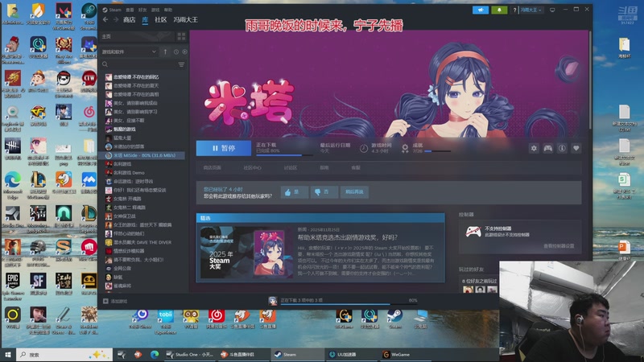Go forward with the right arrow
This screenshot has height=362, width=644.
coord(116,19)
